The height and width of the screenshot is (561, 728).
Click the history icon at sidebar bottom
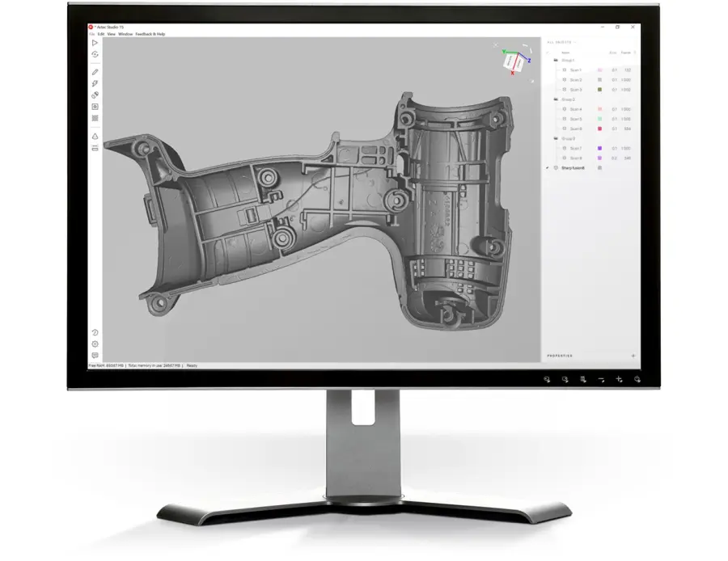tap(96, 332)
